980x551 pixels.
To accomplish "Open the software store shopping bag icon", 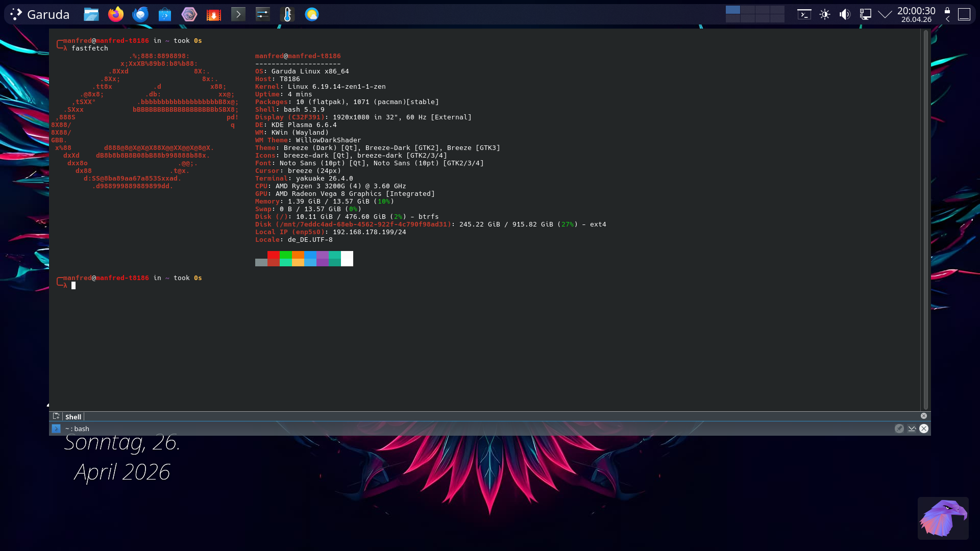I will tap(165, 14).
